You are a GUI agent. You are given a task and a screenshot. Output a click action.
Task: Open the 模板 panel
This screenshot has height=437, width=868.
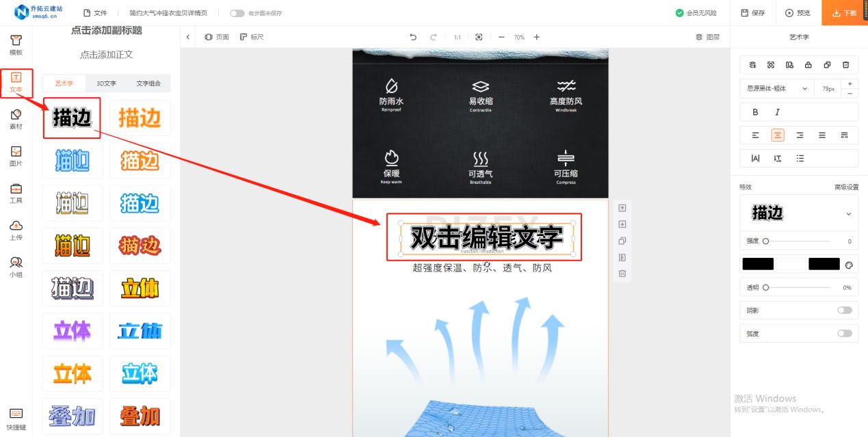[16, 42]
